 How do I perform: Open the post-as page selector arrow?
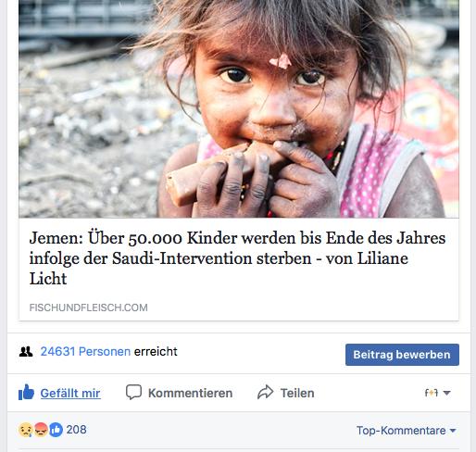coord(446,393)
